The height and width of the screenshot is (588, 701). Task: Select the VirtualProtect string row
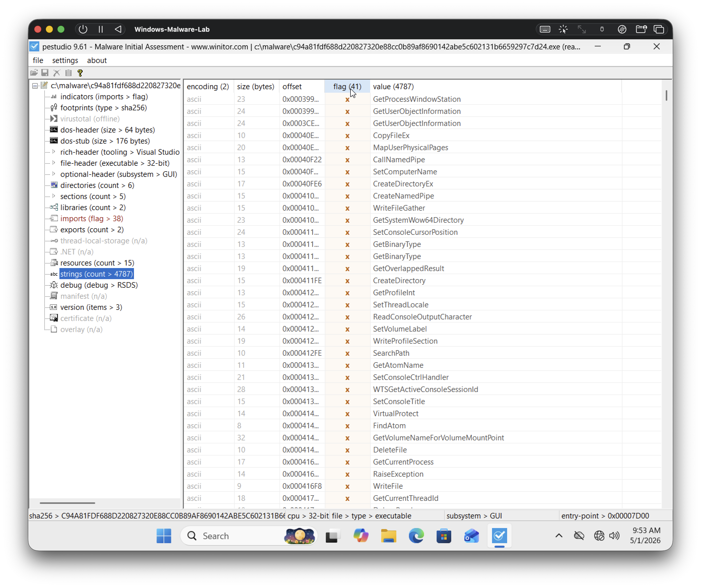(422, 413)
